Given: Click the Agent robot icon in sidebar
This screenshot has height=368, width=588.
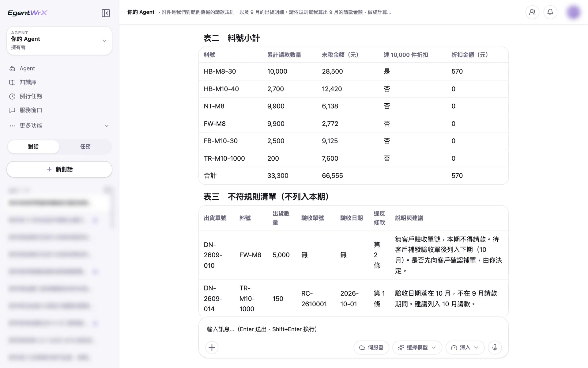Looking at the screenshot, I should [12, 69].
